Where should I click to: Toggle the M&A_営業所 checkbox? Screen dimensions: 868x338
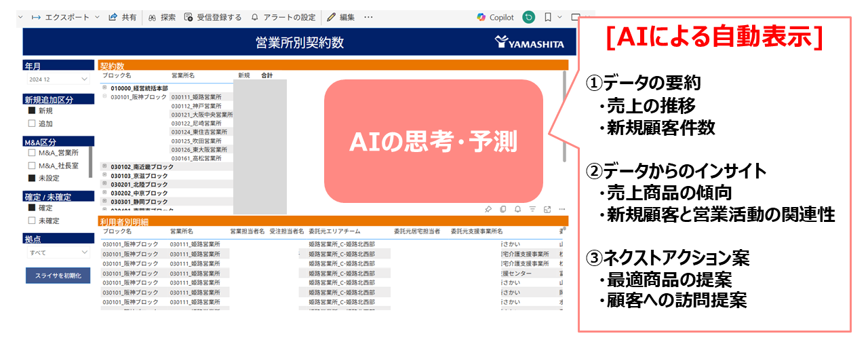tap(31, 153)
